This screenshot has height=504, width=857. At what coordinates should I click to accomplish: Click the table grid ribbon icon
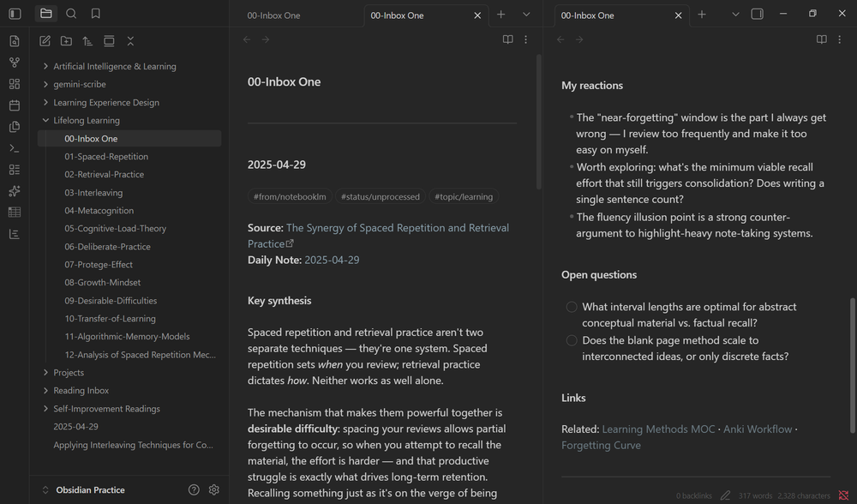pyautogui.click(x=15, y=212)
